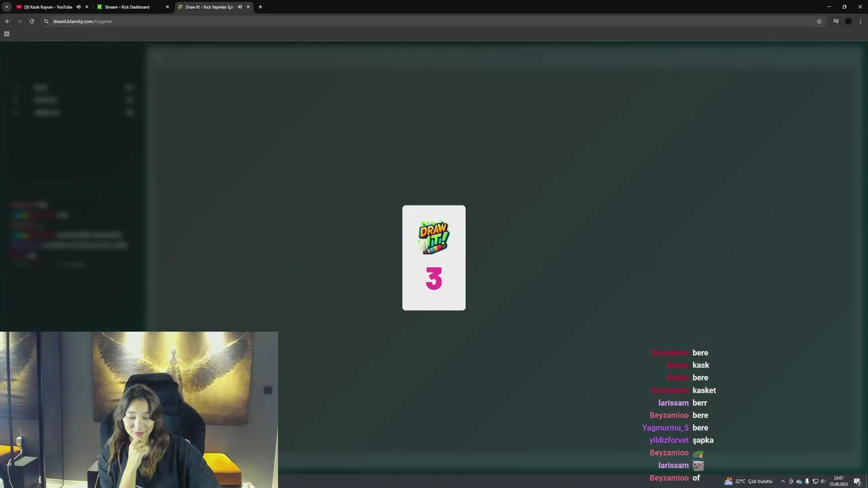Minimize the browser window
The width and height of the screenshot is (868, 488).
point(829,7)
